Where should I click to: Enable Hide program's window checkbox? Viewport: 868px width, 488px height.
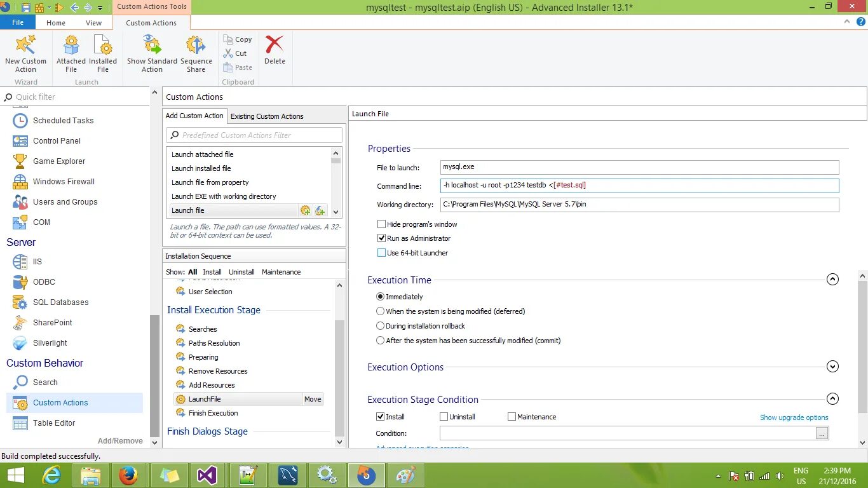pos(381,224)
